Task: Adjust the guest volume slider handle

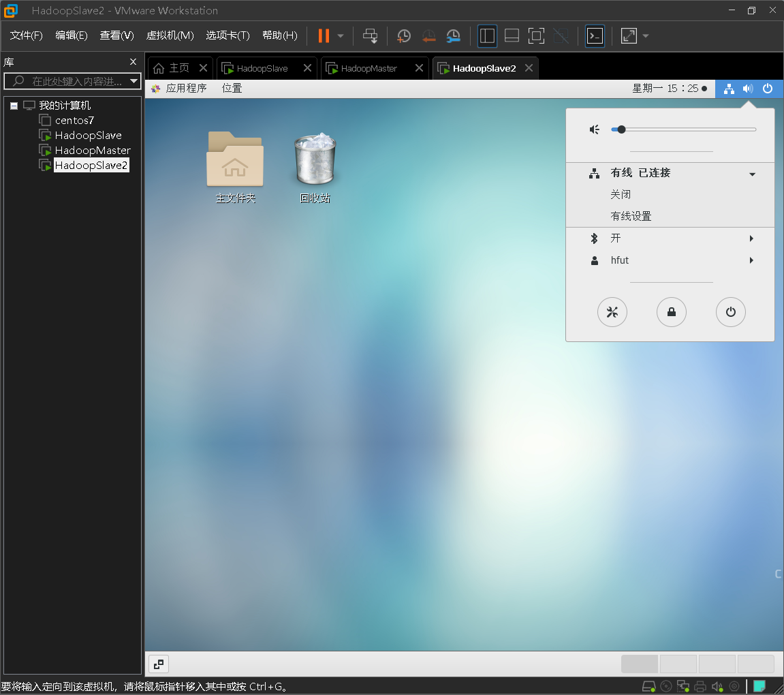Action: pos(621,129)
